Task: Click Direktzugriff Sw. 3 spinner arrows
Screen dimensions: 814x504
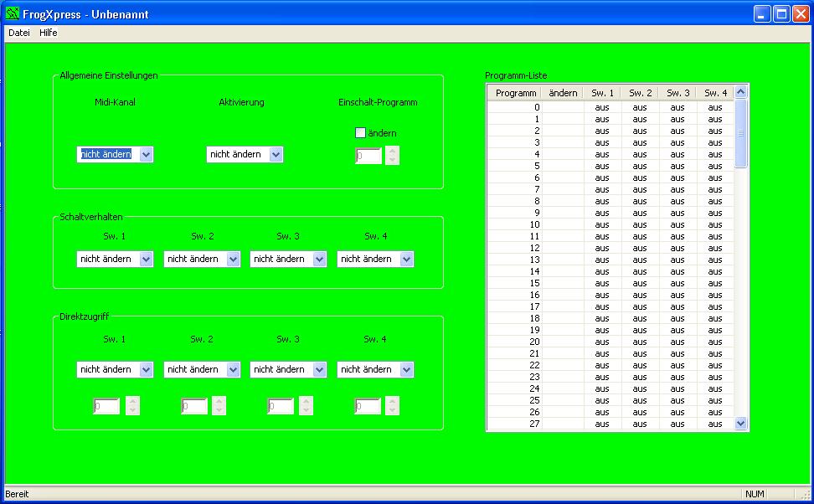Action: pyautogui.click(x=307, y=406)
